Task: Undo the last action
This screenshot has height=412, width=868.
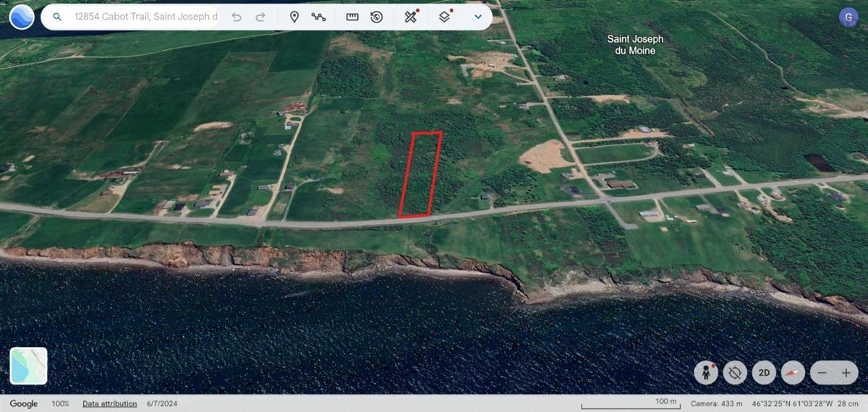Action: click(x=237, y=17)
